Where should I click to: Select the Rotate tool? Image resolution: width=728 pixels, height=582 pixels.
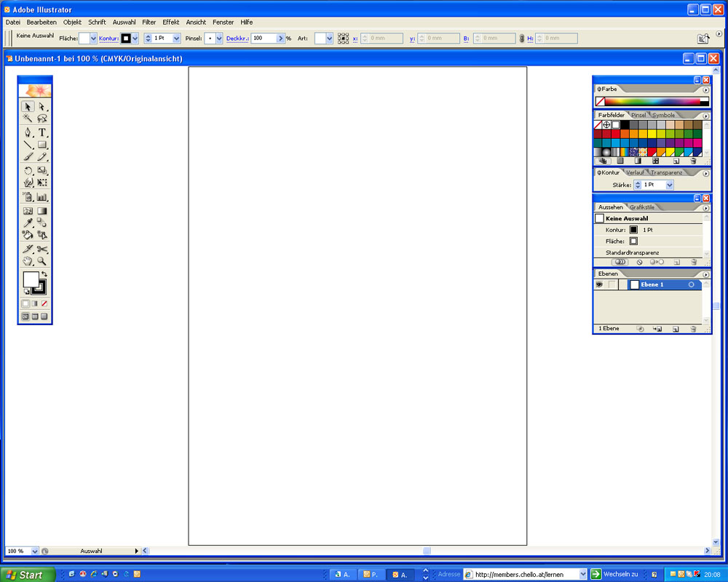28,171
